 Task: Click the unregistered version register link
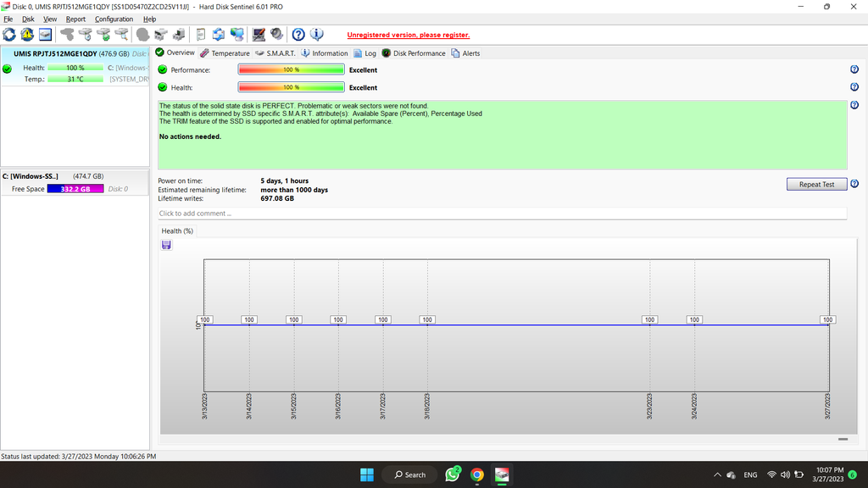(x=408, y=35)
